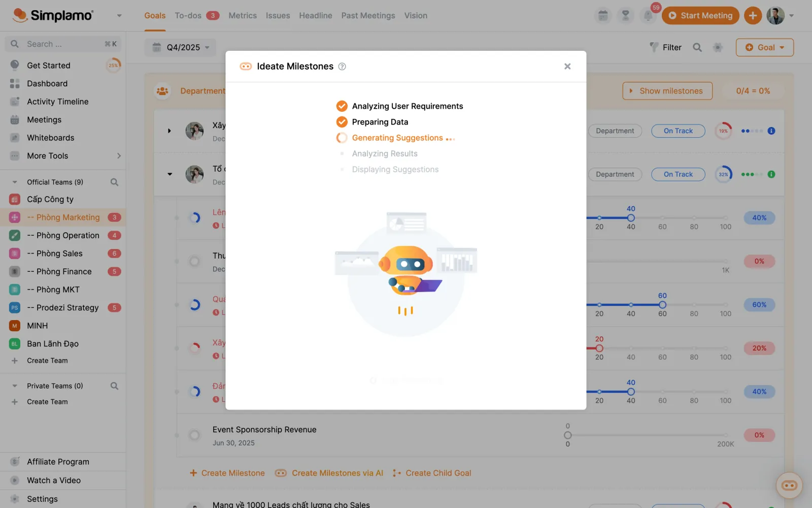Click the Simplamo logo
Screen dimensions: 812x508
[x=53, y=15]
